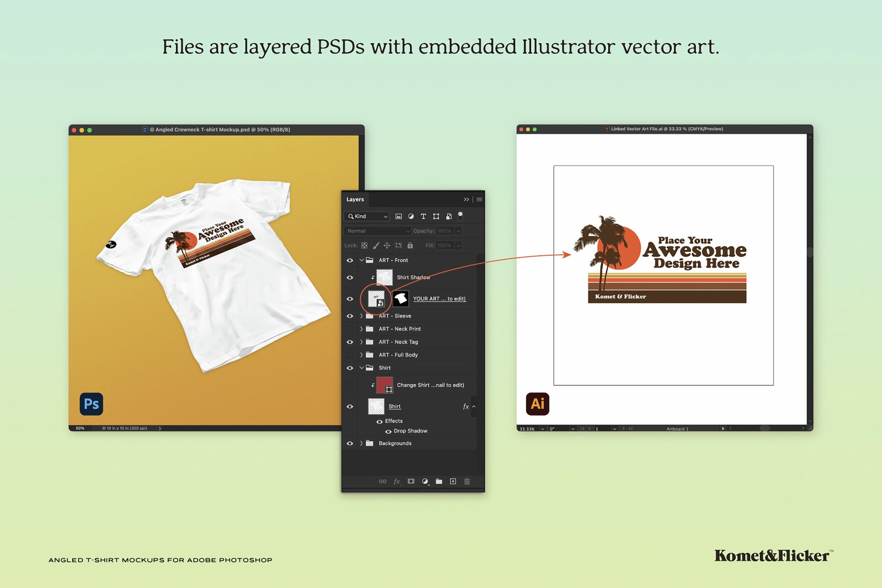Image resolution: width=882 pixels, height=588 pixels.
Task: Click the lock all icon
Action: [x=410, y=245]
